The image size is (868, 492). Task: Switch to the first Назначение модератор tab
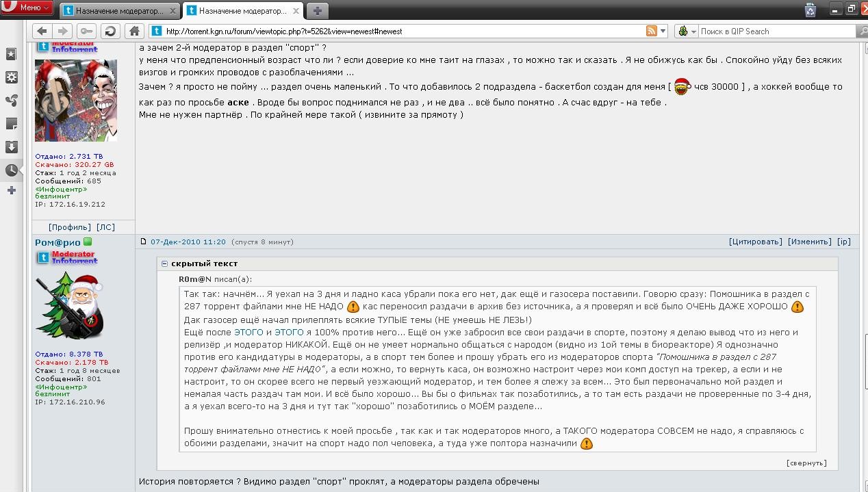pos(120,11)
